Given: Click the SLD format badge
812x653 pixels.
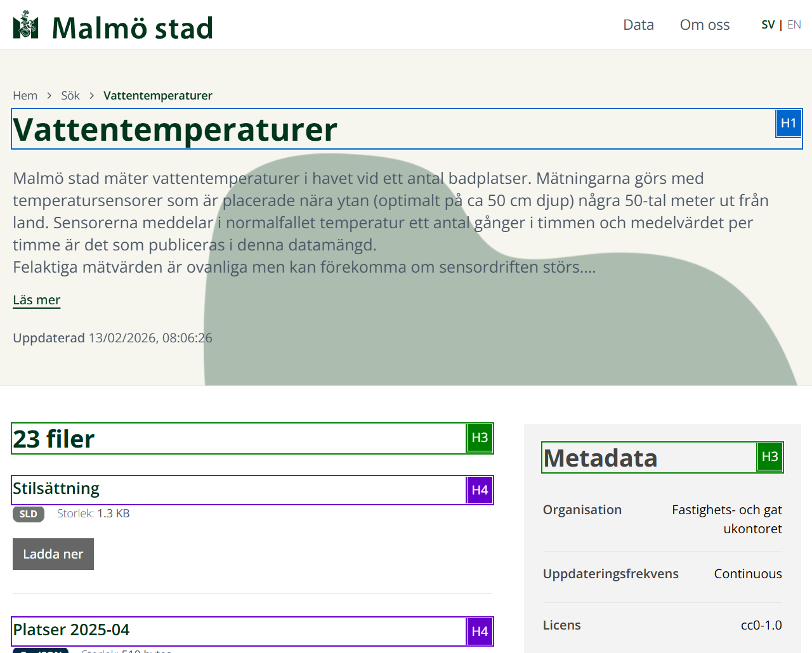Looking at the screenshot, I should pyautogui.click(x=29, y=514).
